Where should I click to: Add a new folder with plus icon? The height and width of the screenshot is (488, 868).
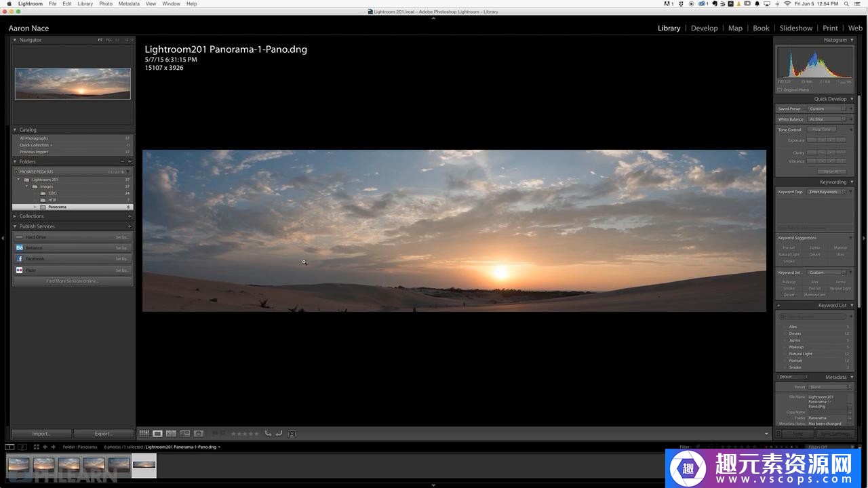(130, 162)
